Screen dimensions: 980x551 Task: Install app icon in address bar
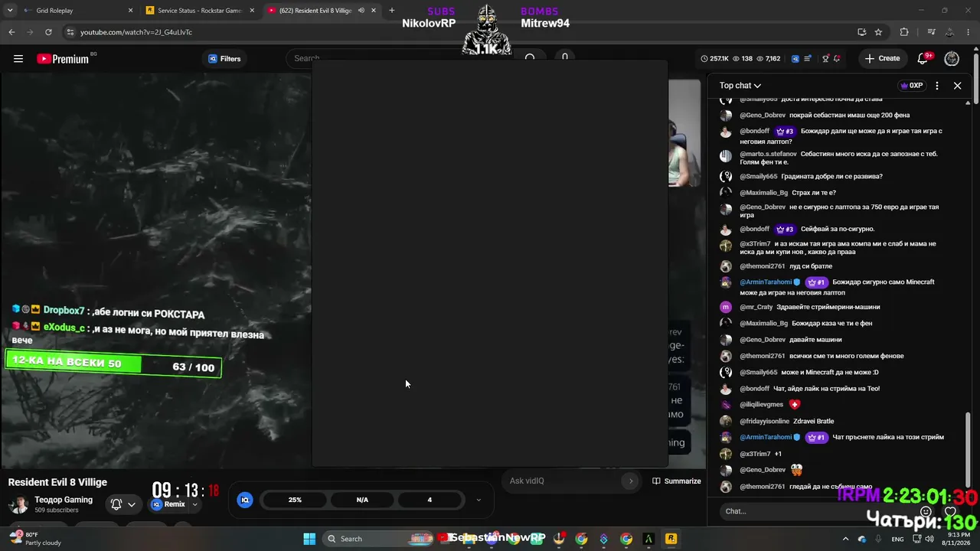coord(862,32)
